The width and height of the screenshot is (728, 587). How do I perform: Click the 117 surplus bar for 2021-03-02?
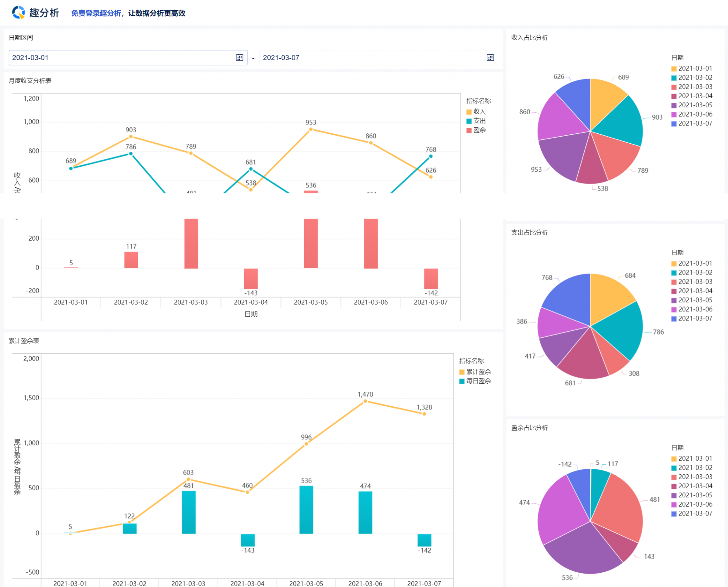[x=131, y=260]
